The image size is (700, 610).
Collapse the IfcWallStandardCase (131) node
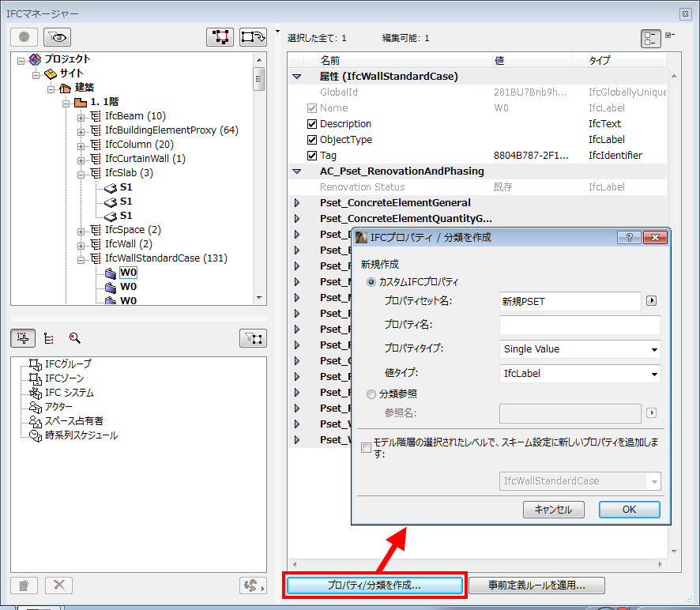[x=81, y=260]
